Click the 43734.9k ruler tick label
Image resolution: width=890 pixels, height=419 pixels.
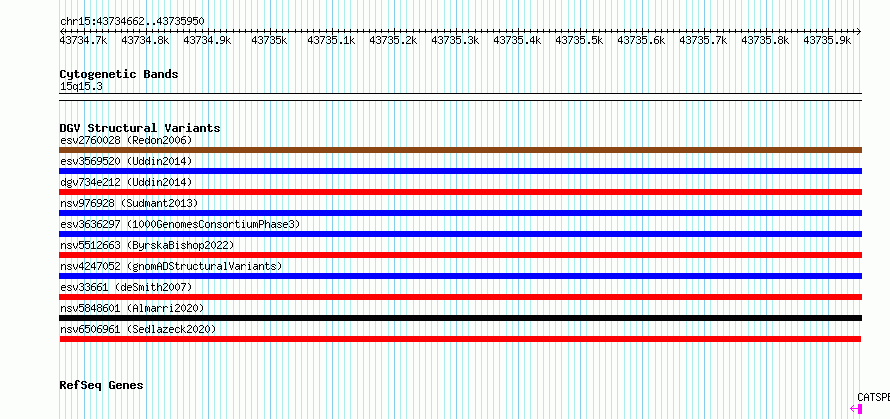click(207, 40)
